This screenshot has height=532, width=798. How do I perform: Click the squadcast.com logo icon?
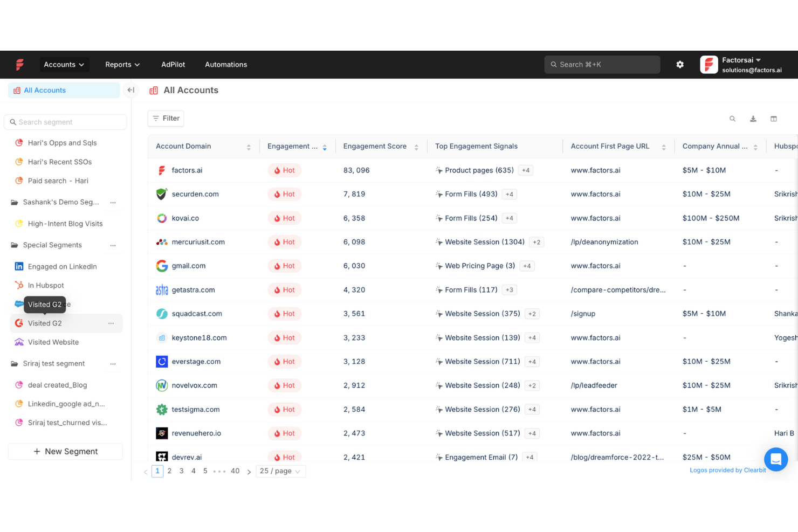(x=162, y=314)
